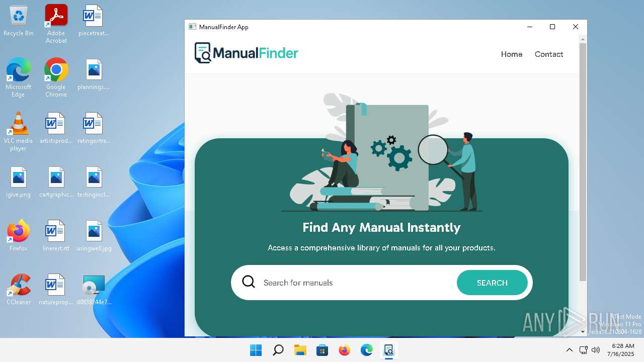Screen dimensions: 644x362
Task: Launch Microsoft Edge from the taskbar
Action: tap(366, 350)
